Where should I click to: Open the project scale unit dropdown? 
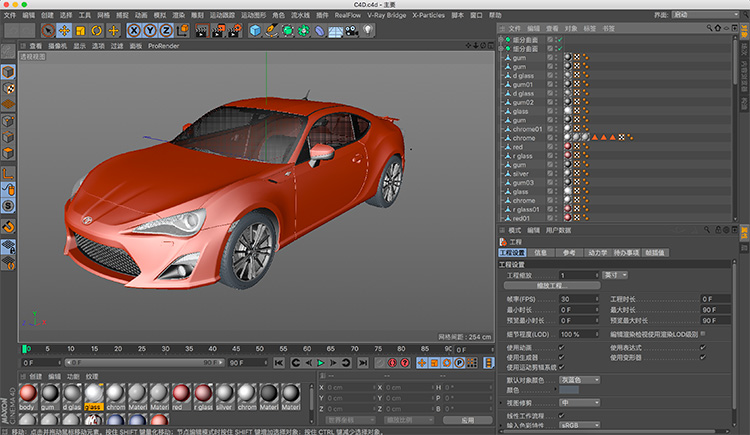tap(615, 275)
